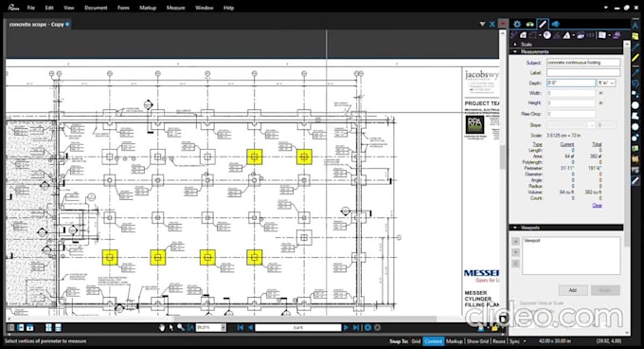Toggle Snap To Content
Image resolution: width=644 pixels, height=349 pixels.
click(434, 341)
